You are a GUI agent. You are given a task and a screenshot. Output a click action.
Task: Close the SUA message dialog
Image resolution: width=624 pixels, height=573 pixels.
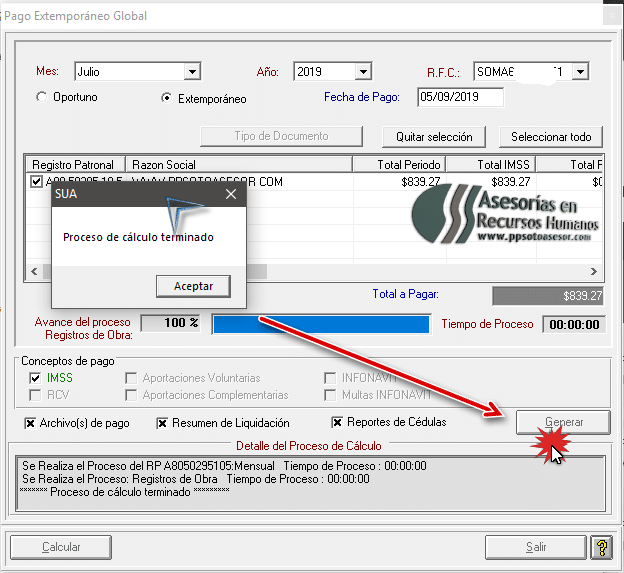click(231, 195)
